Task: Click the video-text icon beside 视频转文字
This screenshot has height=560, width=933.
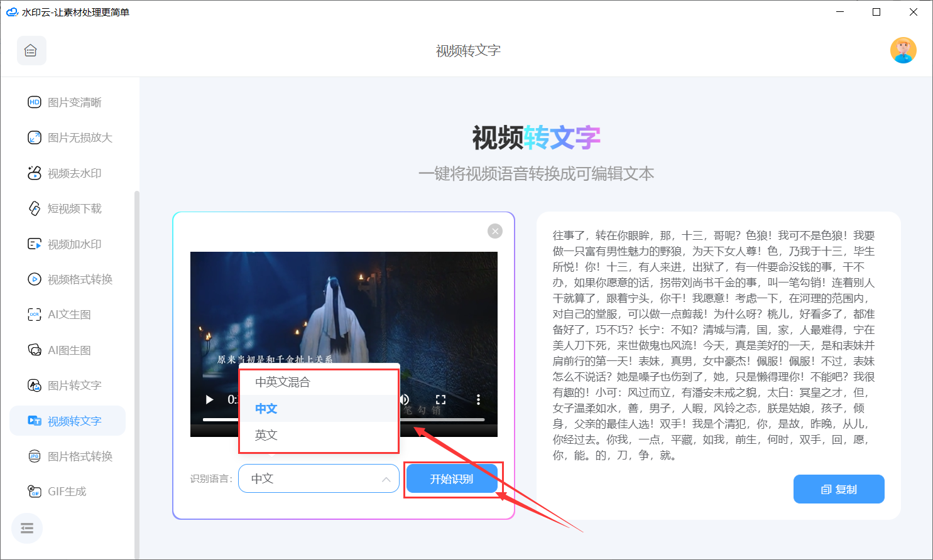Action: click(x=35, y=421)
